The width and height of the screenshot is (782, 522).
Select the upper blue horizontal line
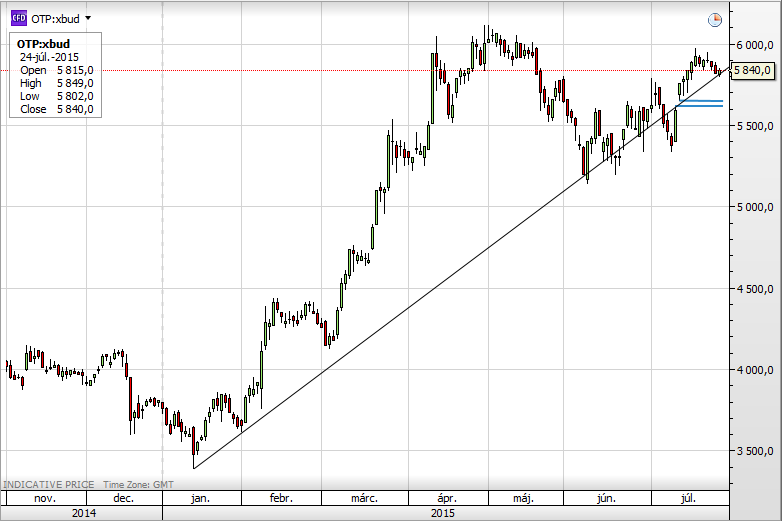point(701,101)
